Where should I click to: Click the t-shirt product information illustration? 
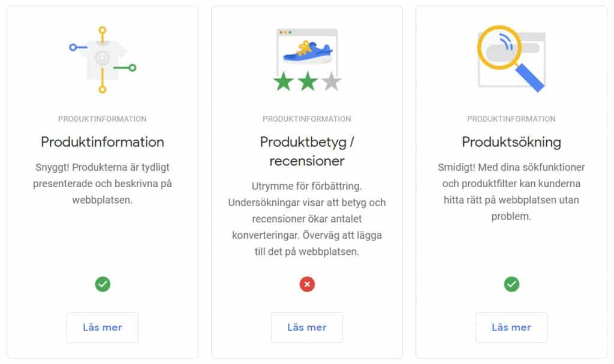pos(102,59)
